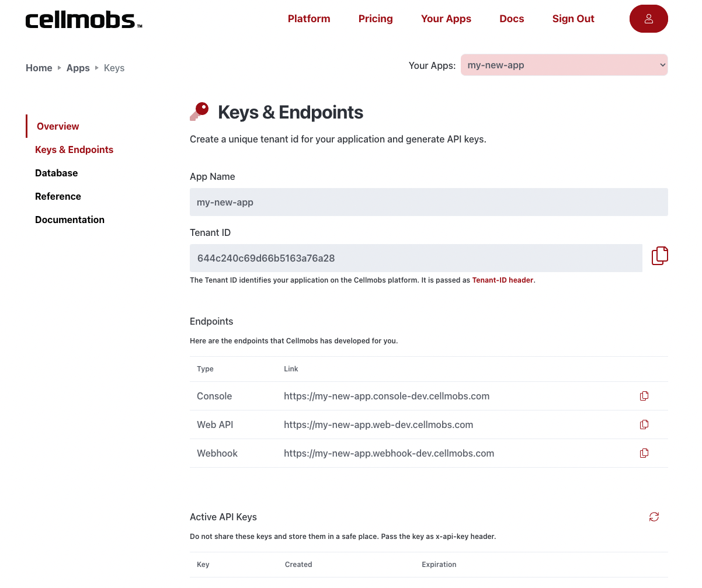702x588 pixels.
Task: Go to the Pricing page
Action: click(376, 19)
